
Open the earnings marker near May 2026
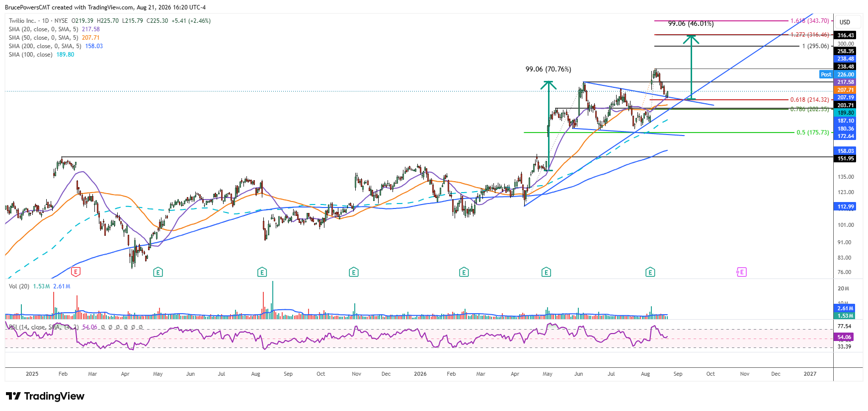(x=546, y=272)
